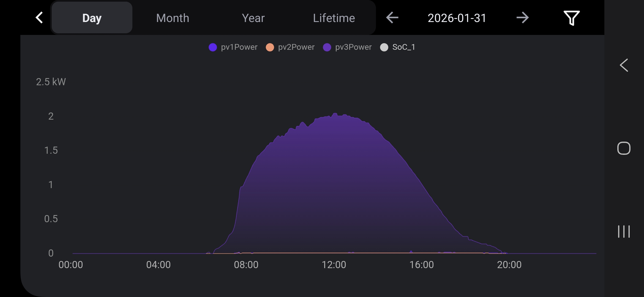Switch to the Lifetime tab
644x297 pixels.
(x=334, y=18)
